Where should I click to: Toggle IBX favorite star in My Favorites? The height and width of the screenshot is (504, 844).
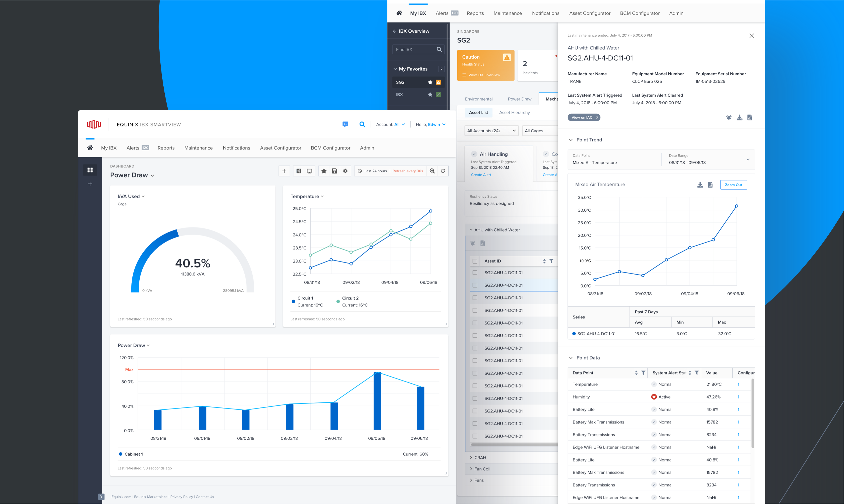tap(430, 94)
